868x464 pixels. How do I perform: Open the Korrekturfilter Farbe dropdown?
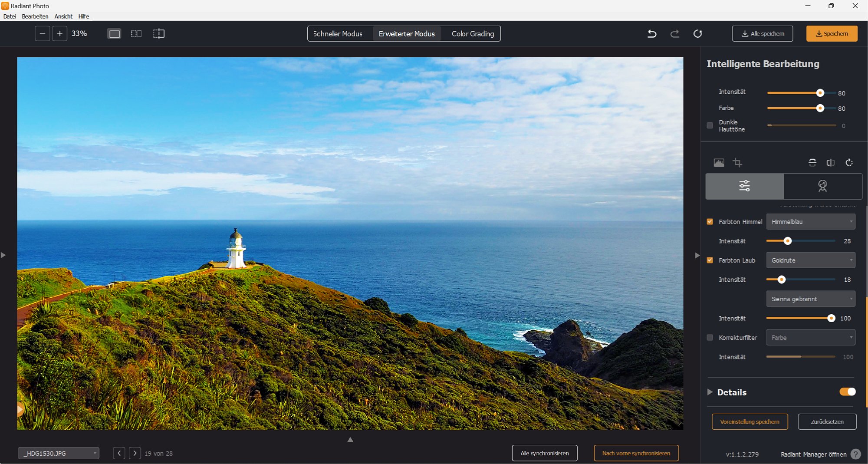[811, 337]
